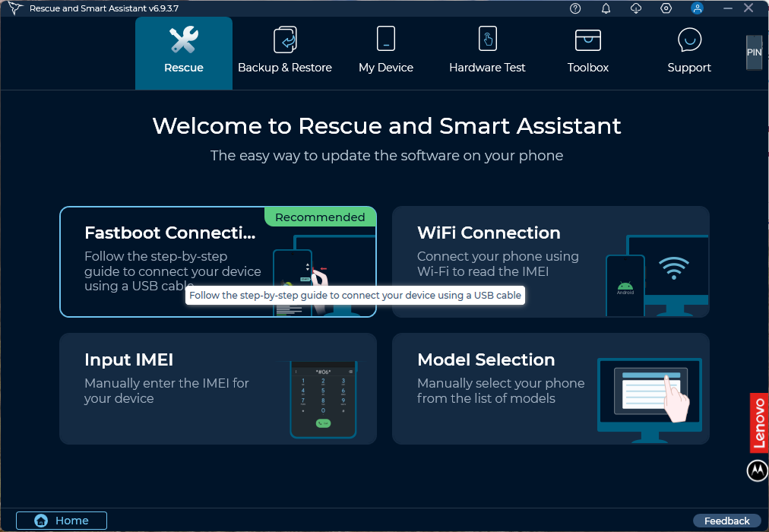This screenshot has width=769, height=532.
Task: Click the WiFi signal illustration
Action: tap(674, 268)
